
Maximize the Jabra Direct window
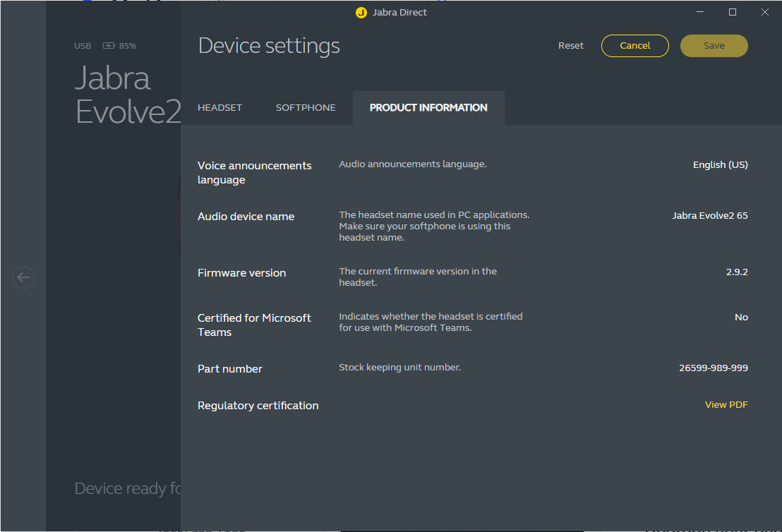(732, 12)
